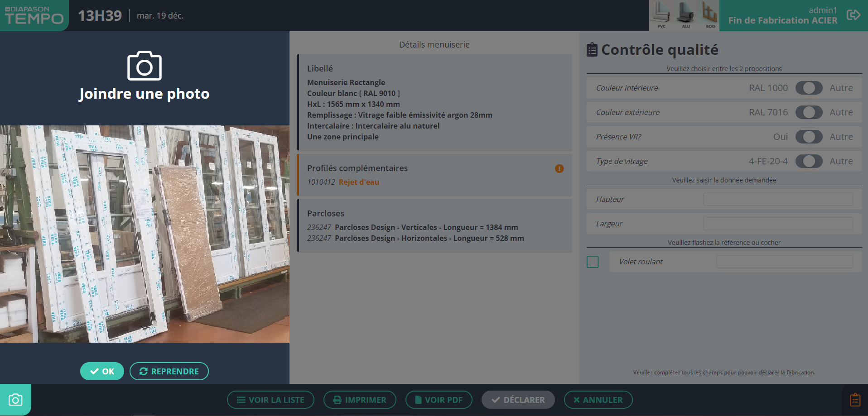Open the clipboard checklist icon in bottom-right corner
This screenshot has height=416, width=868.
(855, 400)
